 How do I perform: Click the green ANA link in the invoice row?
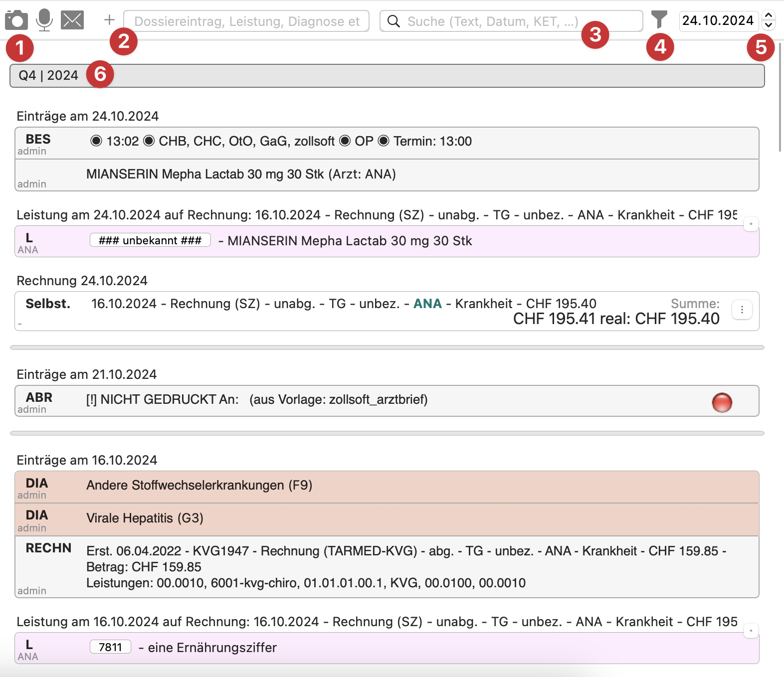coord(427,304)
